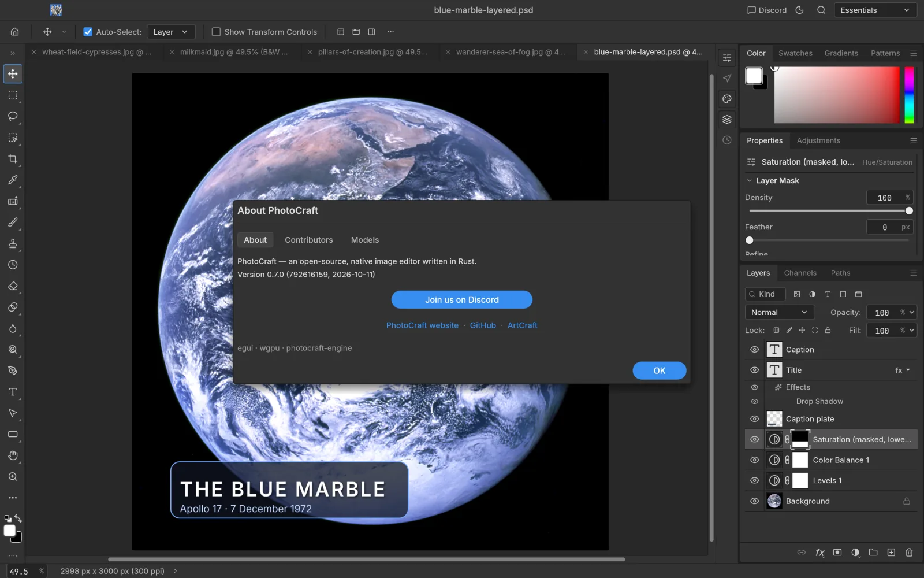Switch to the Swatches tab

[x=795, y=53]
